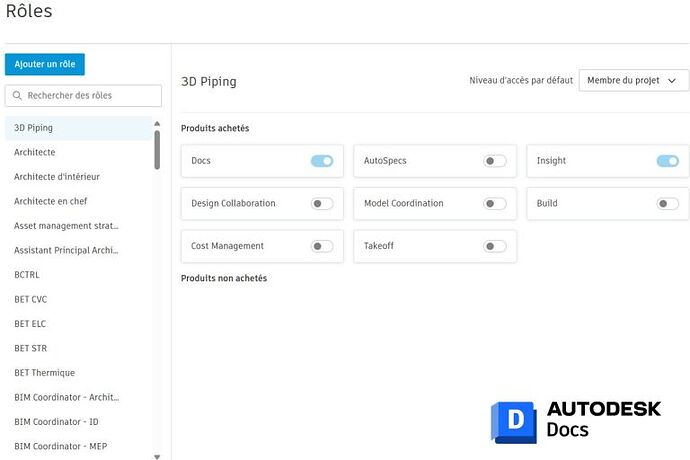Click the access level dropdown chevron
Viewport: 690px width, 460px height.
672,81
